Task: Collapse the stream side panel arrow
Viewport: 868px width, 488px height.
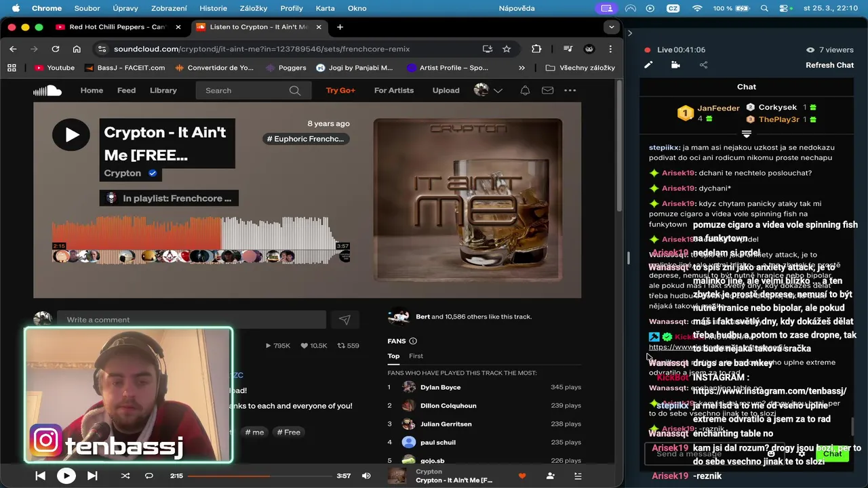Action: pos(630,33)
